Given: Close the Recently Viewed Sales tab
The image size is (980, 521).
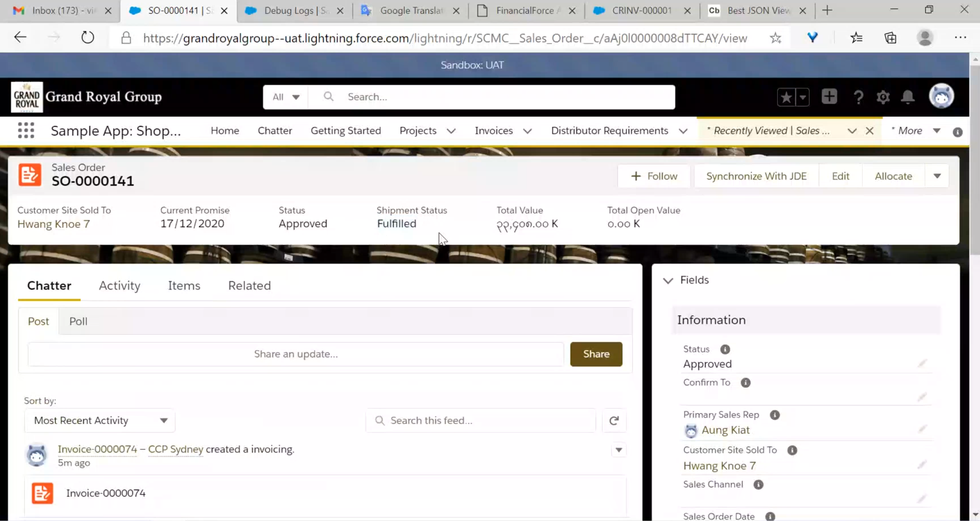Looking at the screenshot, I should [x=869, y=131].
